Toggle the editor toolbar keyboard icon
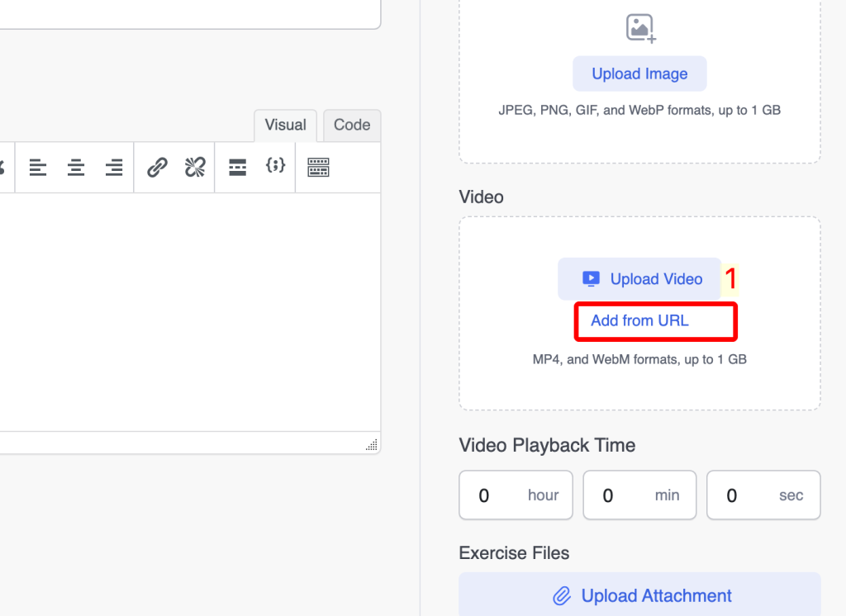 (318, 168)
